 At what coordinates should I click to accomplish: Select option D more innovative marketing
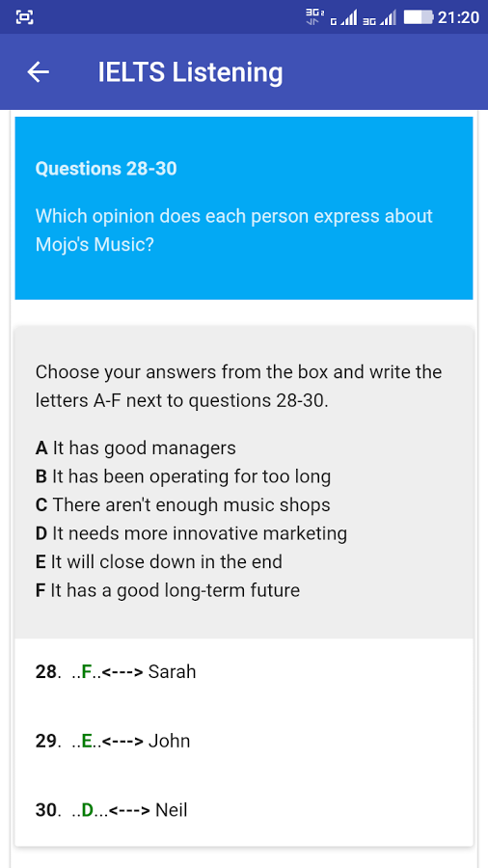point(191,533)
